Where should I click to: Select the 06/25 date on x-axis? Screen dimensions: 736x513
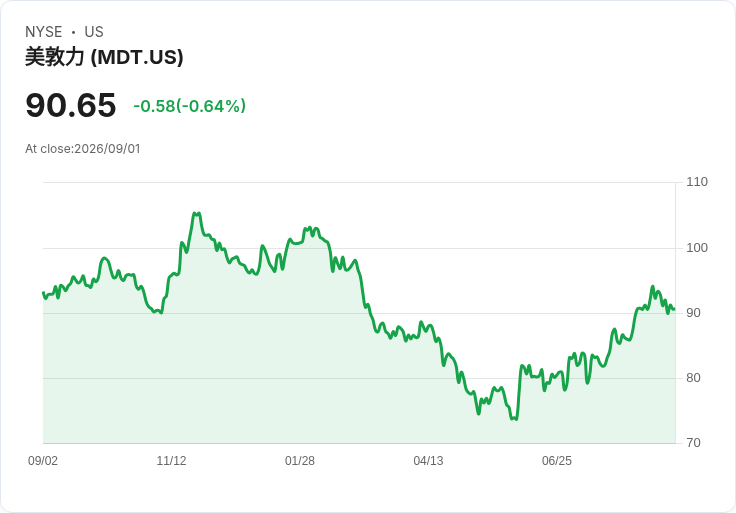pyautogui.click(x=557, y=461)
